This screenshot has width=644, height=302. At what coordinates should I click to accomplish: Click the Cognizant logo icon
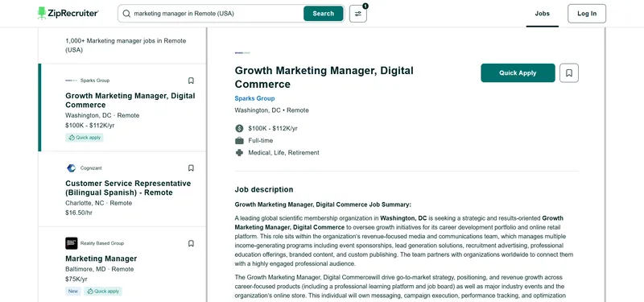click(71, 168)
